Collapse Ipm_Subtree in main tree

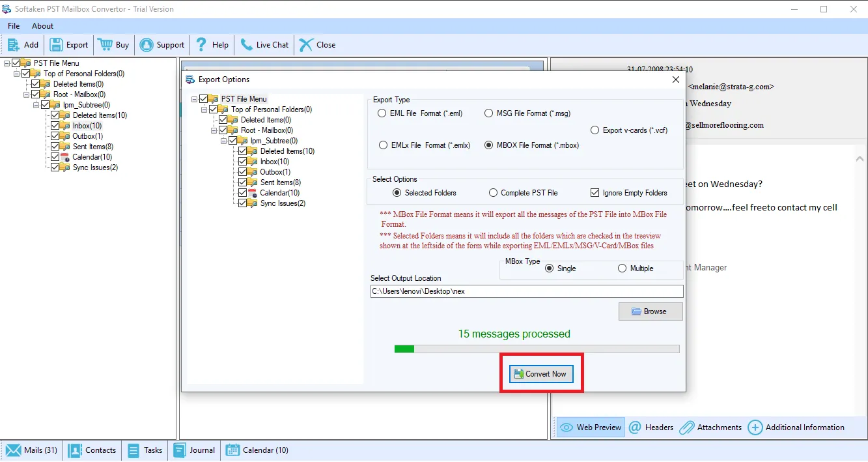36,105
